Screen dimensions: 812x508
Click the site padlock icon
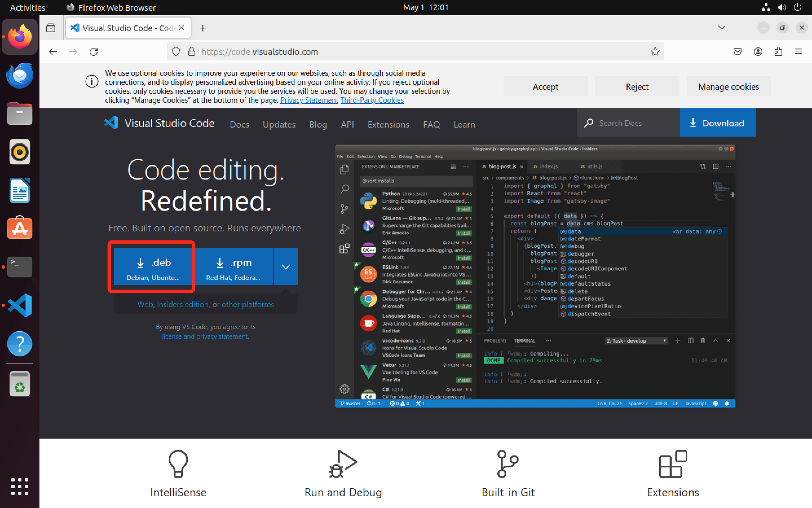(x=192, y=52)
